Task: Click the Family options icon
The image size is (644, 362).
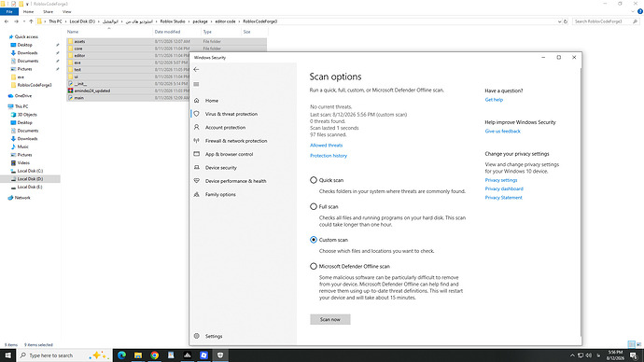Action: tap(196, 194)
